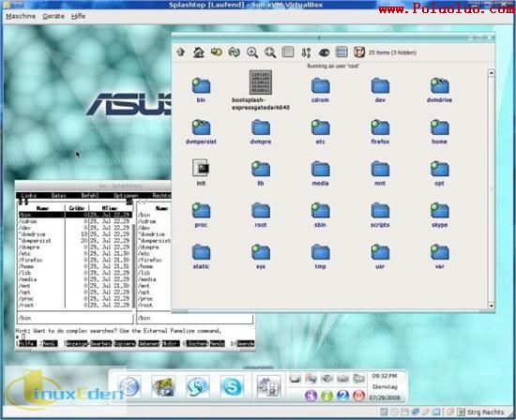The height and width of the screenshot is (420, 516).
Task: Change sort order with the sort icon
Action: point(306,52)
